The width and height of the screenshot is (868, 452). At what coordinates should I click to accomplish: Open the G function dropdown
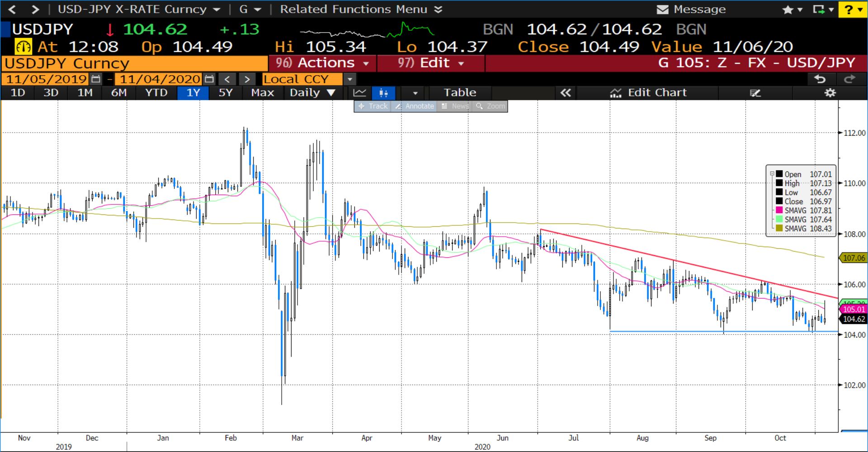257,10
